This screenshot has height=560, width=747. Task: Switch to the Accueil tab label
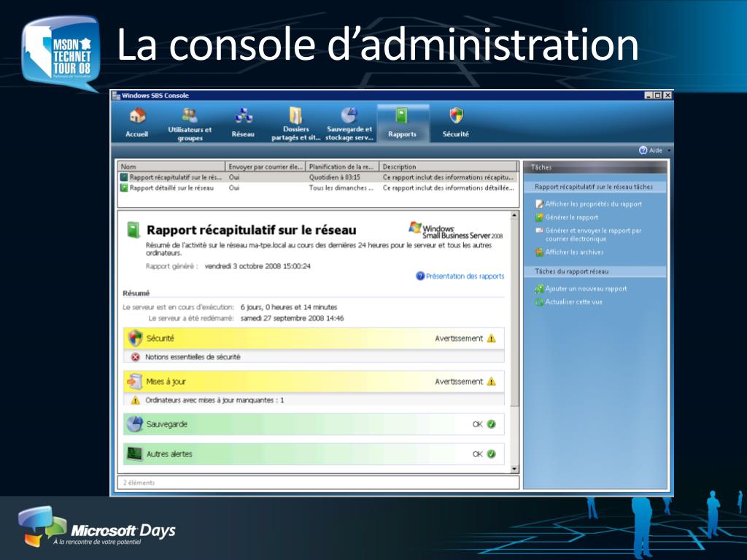136,134
